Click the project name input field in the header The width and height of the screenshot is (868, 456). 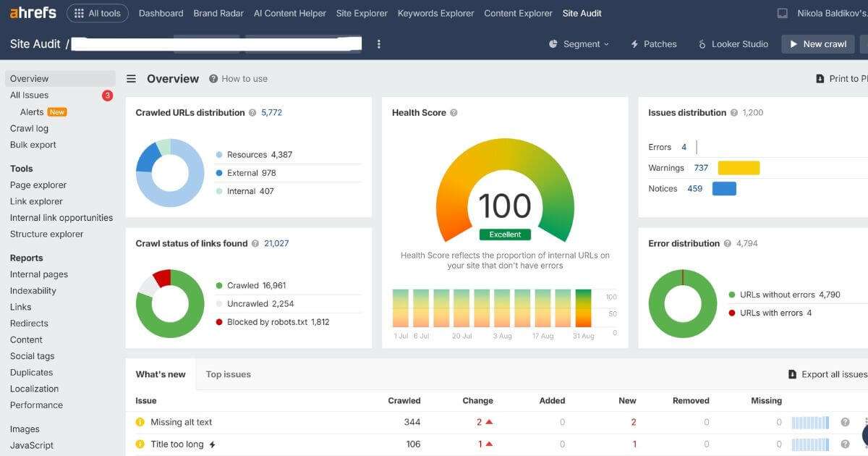tap(217, 43)
